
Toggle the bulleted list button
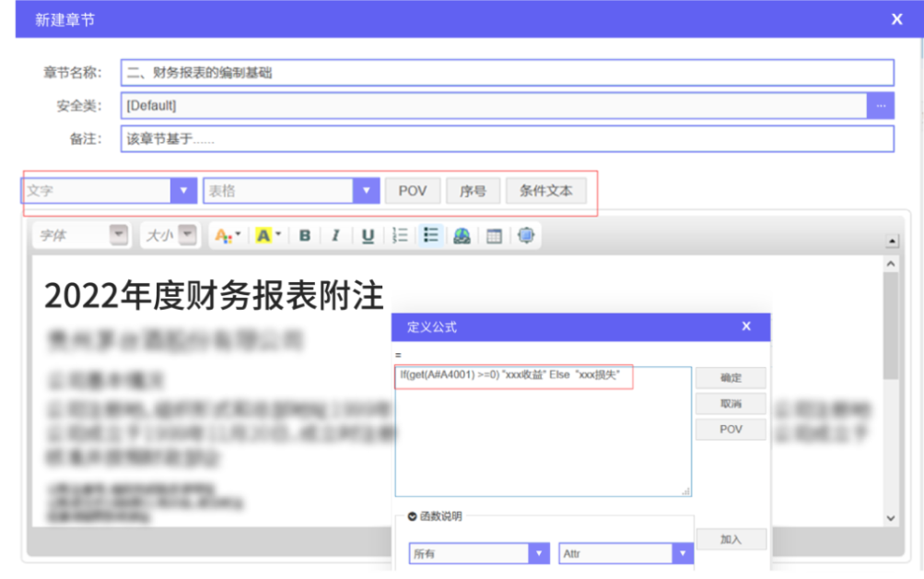point(430,236)
